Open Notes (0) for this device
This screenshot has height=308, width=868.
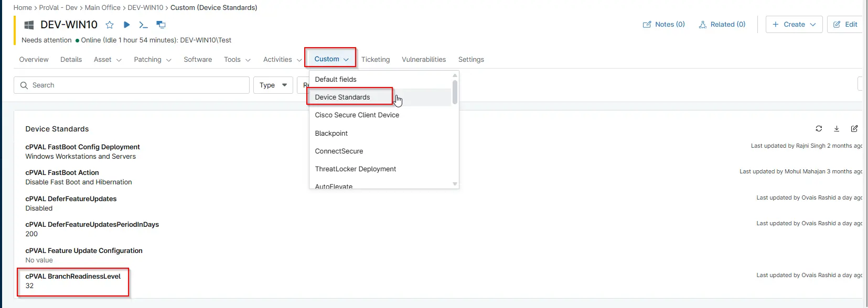[664, 24]
